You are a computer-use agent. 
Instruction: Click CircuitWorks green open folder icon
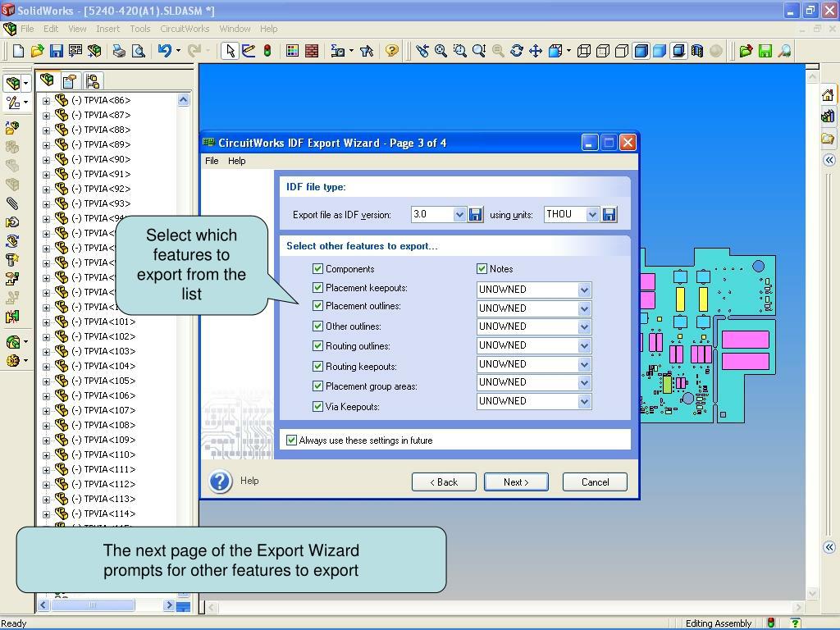[746, 51]
